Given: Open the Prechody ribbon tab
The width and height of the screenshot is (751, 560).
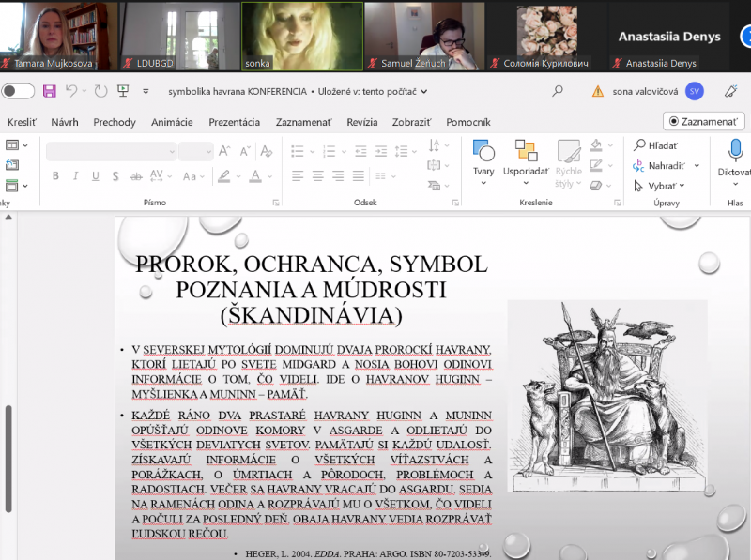Looking at the screenshot, I should 115,122.
